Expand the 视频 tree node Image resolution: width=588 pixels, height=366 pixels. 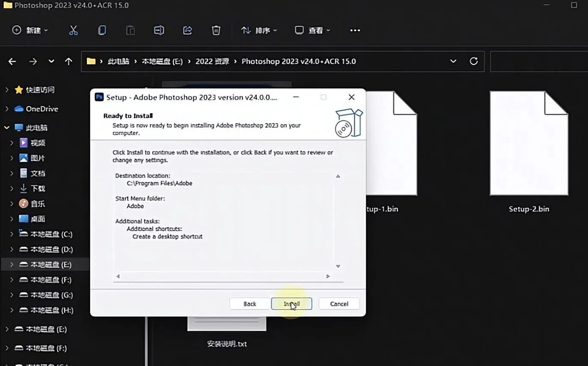pyautogui.click(x=12, y=143)
